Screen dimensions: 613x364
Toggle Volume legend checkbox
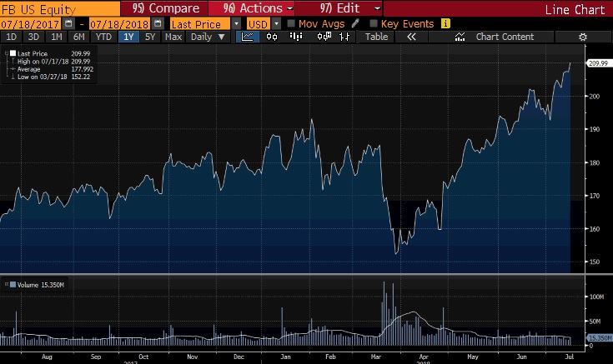13,285
